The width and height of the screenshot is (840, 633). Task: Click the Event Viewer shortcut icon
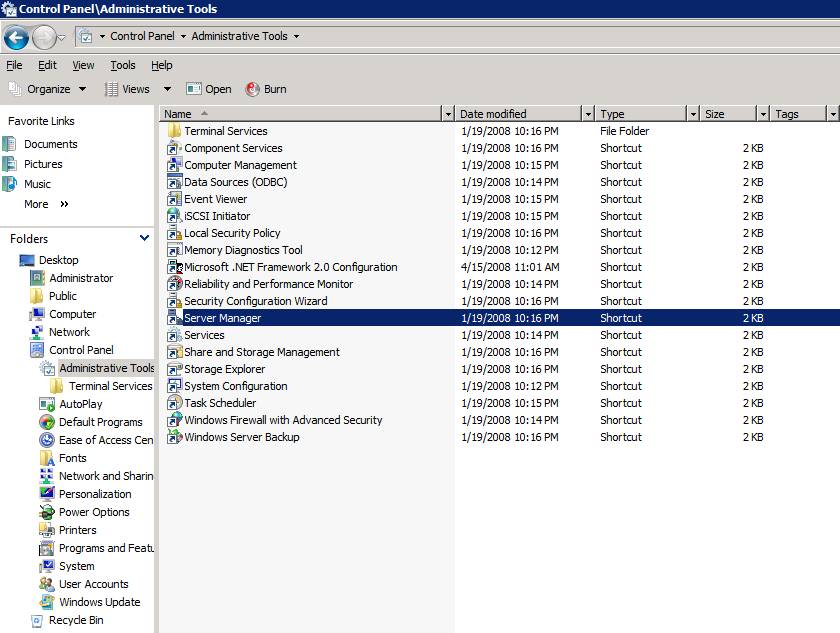coord(174,199)
